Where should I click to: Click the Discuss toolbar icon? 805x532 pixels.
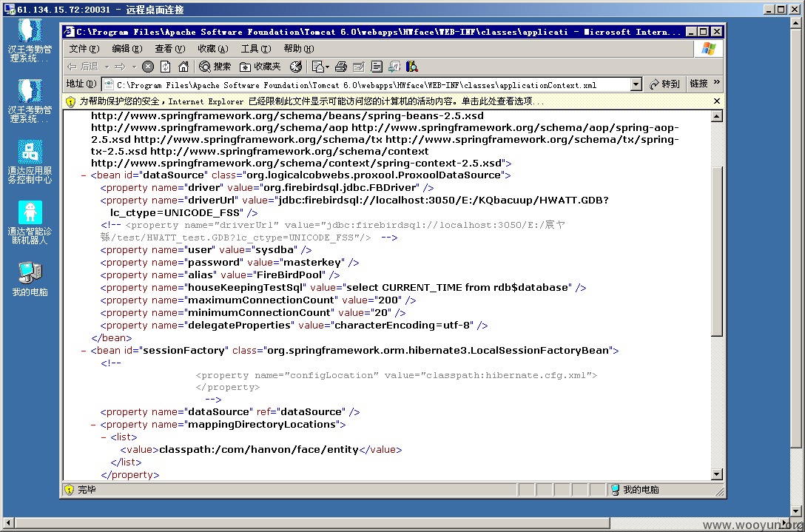point(377,67)
